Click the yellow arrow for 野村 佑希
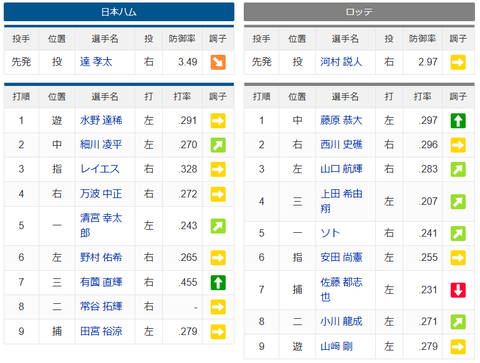 [x=218, y=258]
